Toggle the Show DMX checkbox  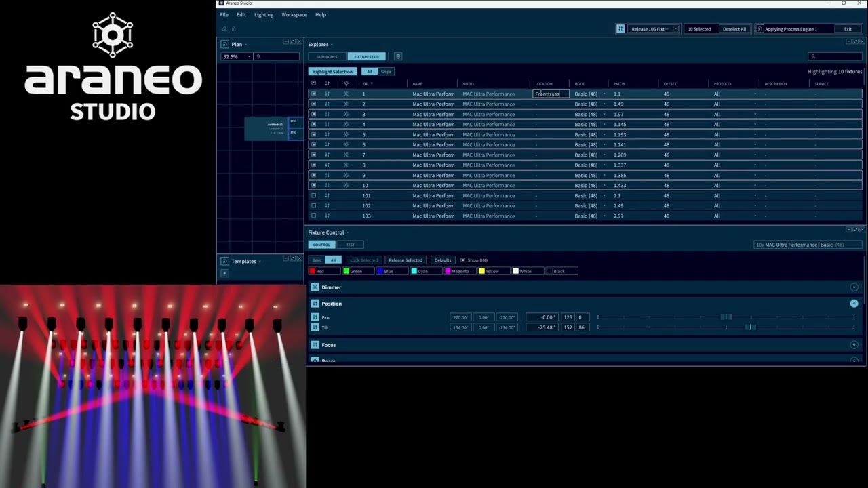coord(463,260)
